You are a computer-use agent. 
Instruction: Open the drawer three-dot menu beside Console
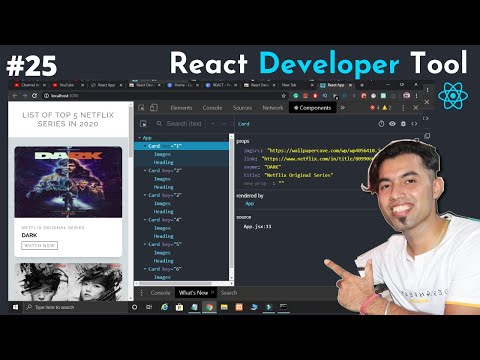tap(142, 293)
